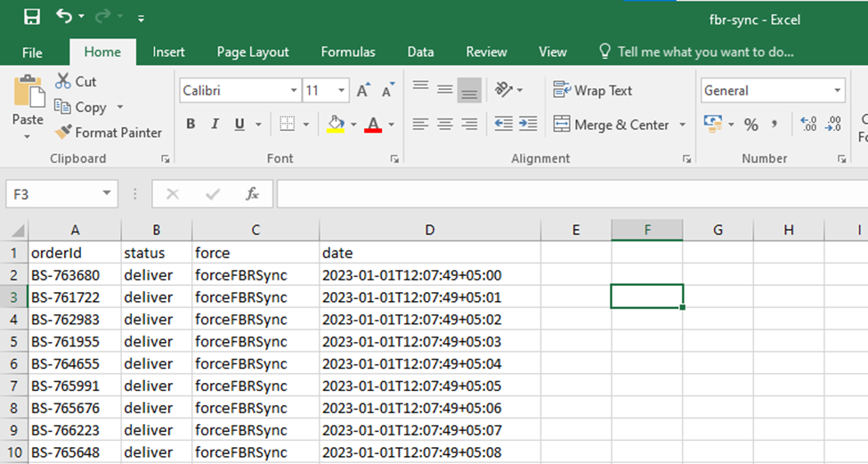Click the Undo arrow icon

point(64,17)
